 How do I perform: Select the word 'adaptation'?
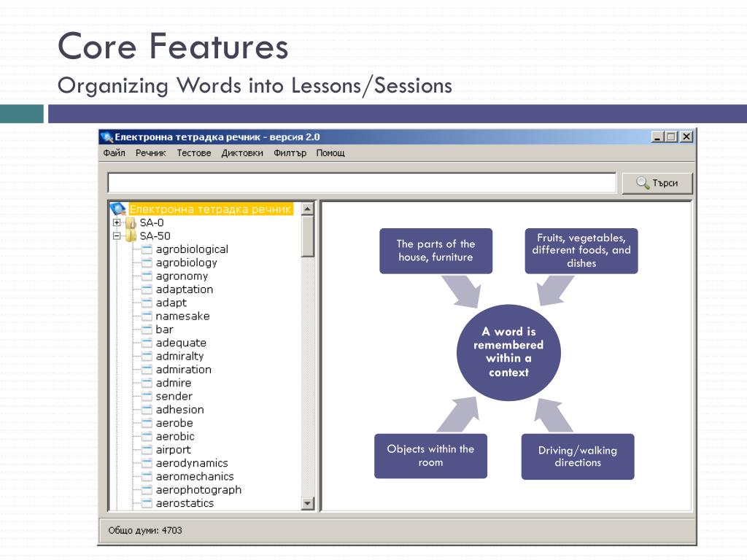tap(185, 289)
